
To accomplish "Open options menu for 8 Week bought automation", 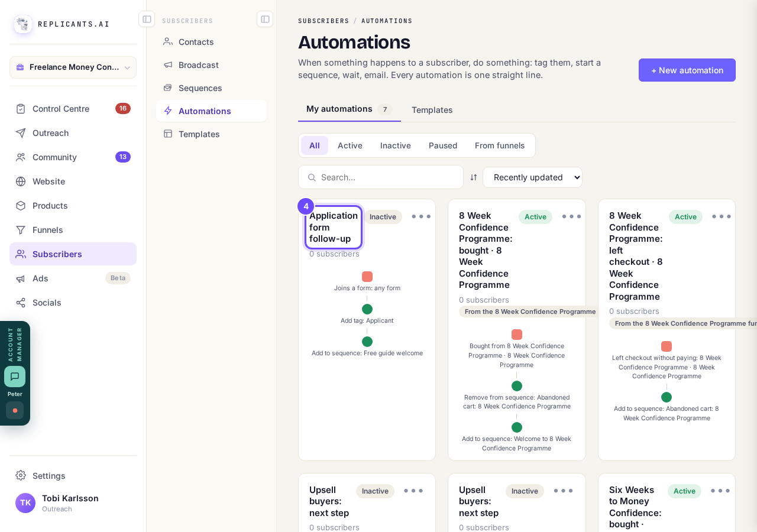I will click(571, 216).
